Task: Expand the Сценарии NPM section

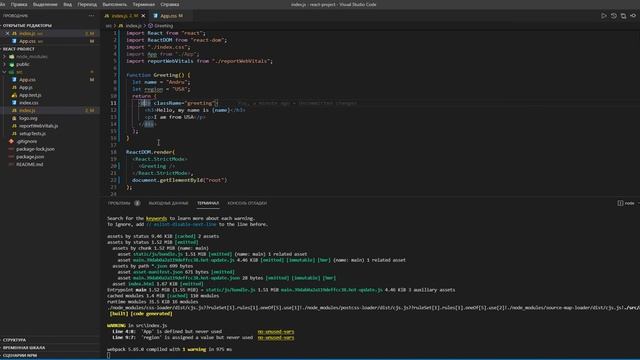Action: point(20,355)
